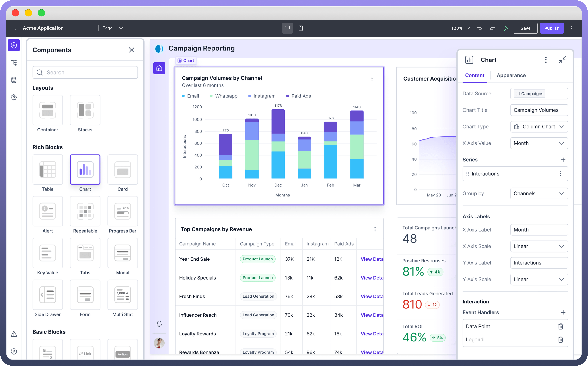This screenshot has height=366, width=588.
Task: Open the settings gear in left sidebar
Action: (x=14, y=97)
